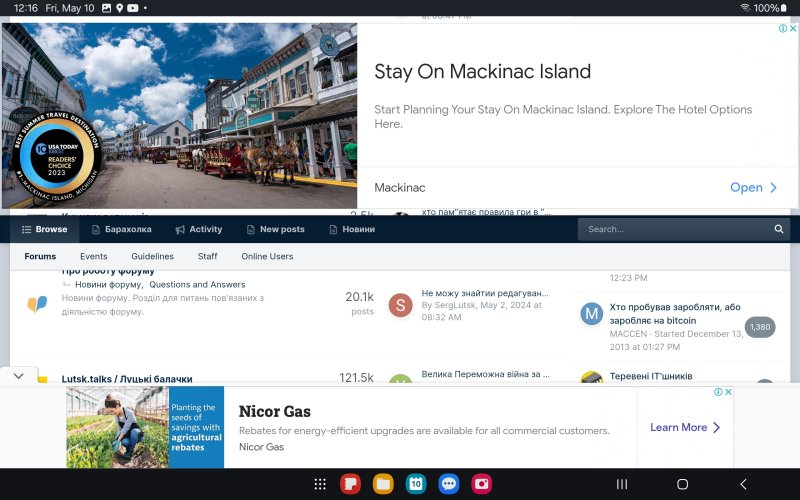
Task: Tap the image notification icon in status bar
Action: click(x=106, y=8)
